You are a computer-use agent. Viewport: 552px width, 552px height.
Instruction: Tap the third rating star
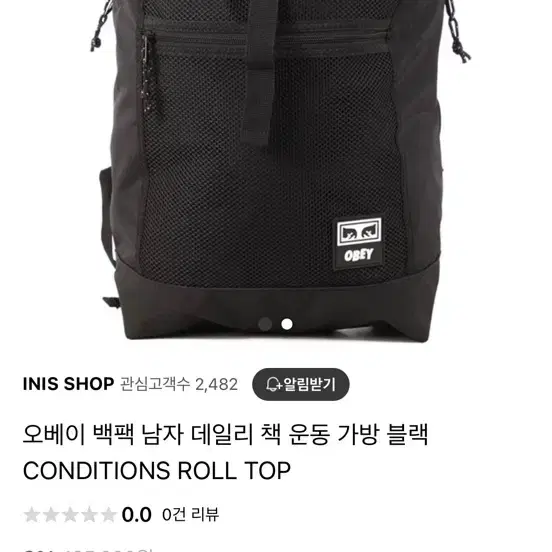pos(70,515)
